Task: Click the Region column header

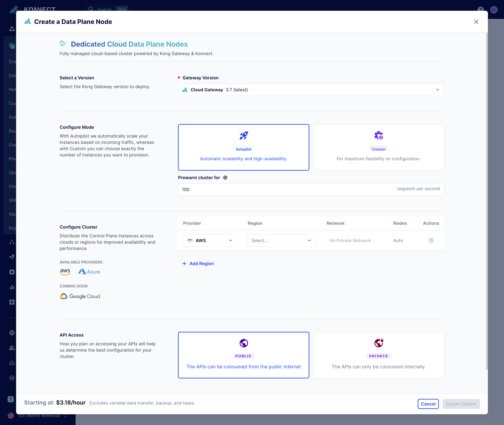Action: [255, 223]
